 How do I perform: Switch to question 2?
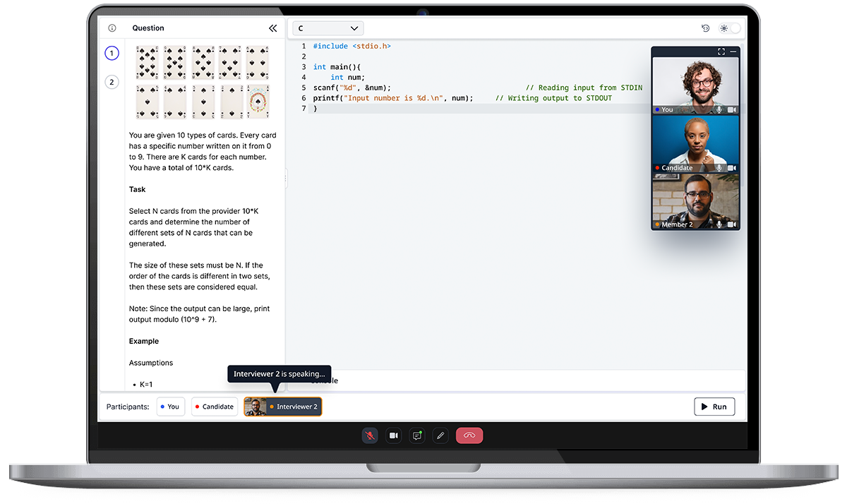pos(112,82)
